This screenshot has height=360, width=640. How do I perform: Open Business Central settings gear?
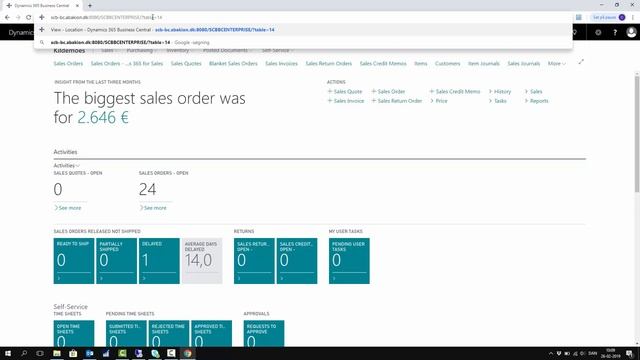598,32
